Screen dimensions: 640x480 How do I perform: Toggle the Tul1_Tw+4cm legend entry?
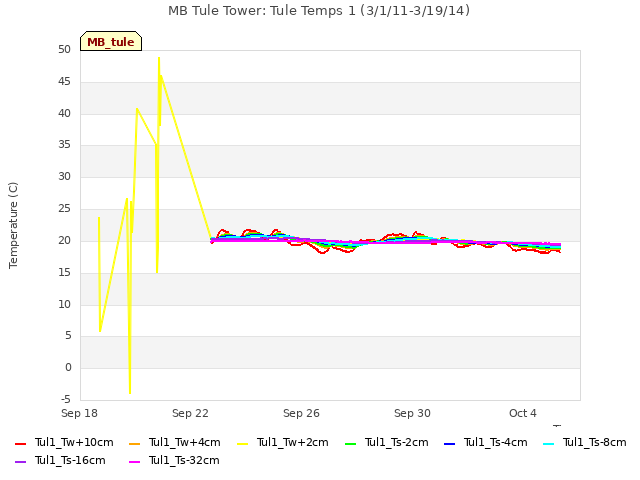[x=174, y=442]
